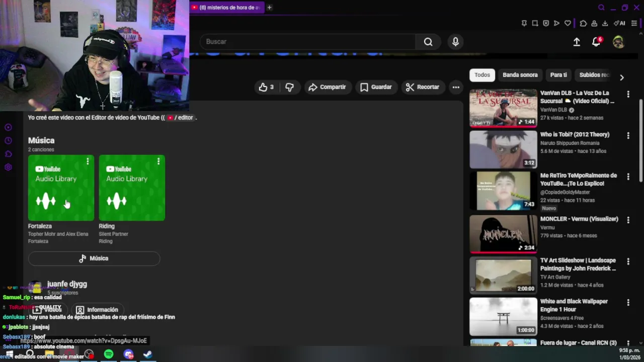The image size is (644, 362).
Task: Click the Silent Partner artist text
Action: (x=113, y=234)
